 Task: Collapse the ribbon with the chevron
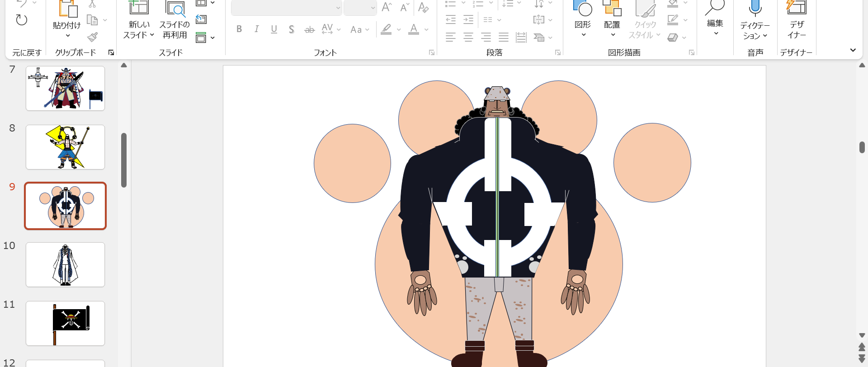pos(853,50)
